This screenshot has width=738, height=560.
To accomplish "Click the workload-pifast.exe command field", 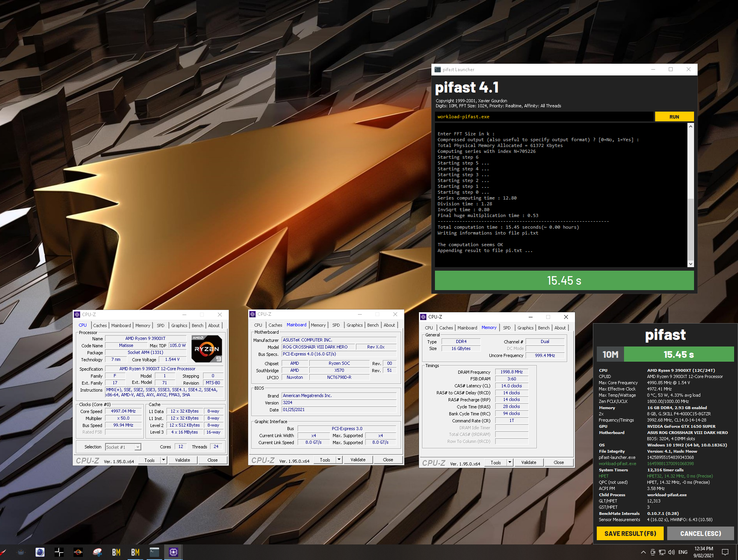I will pos(544,117).
